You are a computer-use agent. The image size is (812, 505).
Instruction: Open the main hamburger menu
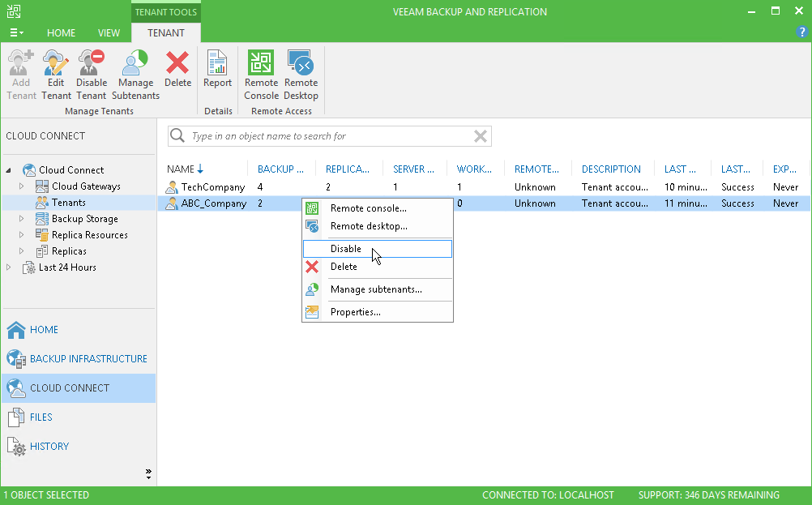(x=16, y=32)
